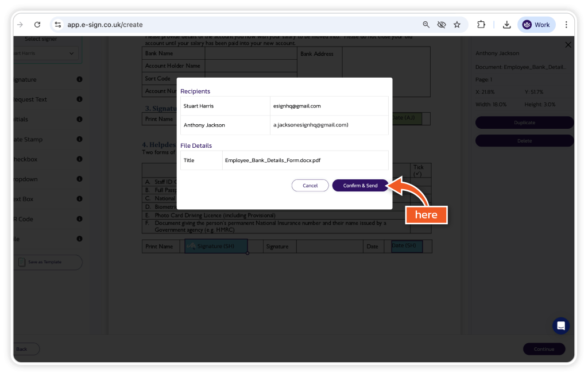Open the browser extensions puzzle icon
Viewport: 588px width, 376px height.
coord(481,25)
